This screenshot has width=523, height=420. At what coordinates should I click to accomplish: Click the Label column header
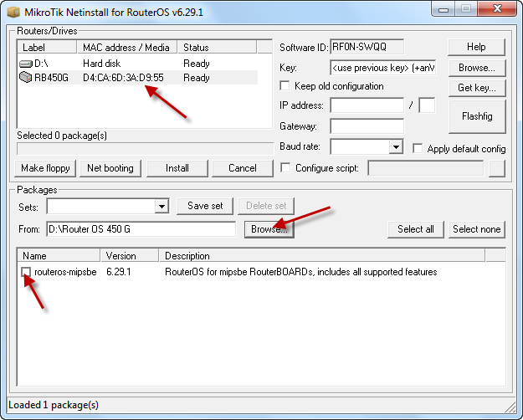point(47,47)
